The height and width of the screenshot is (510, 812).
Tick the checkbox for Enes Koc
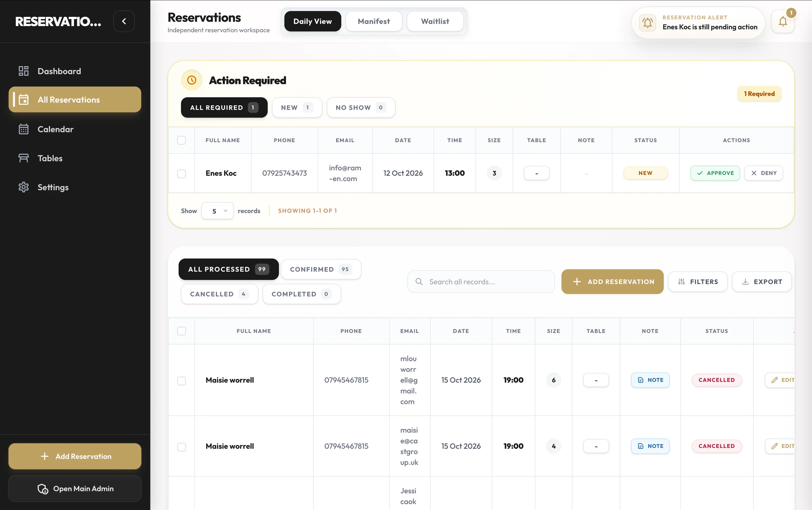click(x=182, y=174)
